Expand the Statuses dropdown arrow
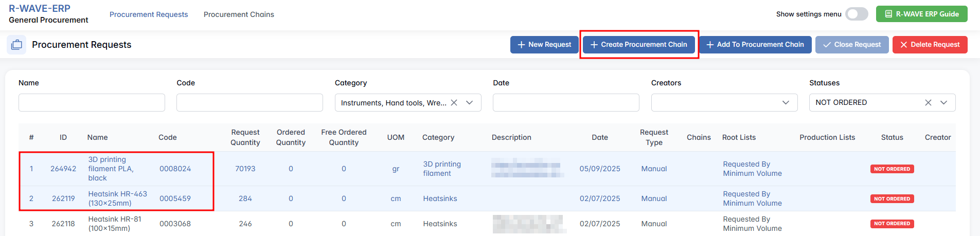980x236 pixels. tap(943, 103)
